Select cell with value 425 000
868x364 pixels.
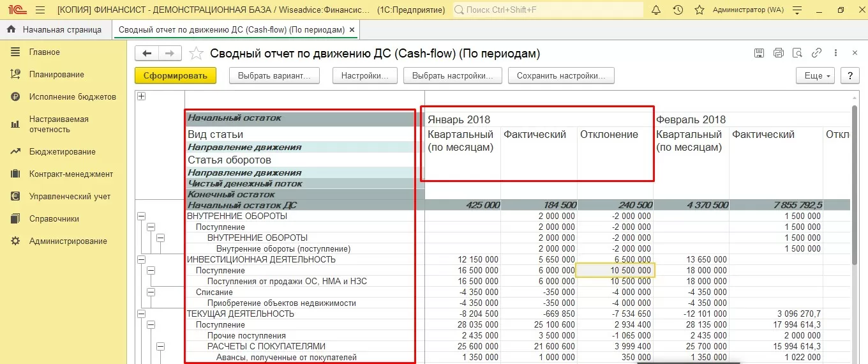tap(462, 205)
